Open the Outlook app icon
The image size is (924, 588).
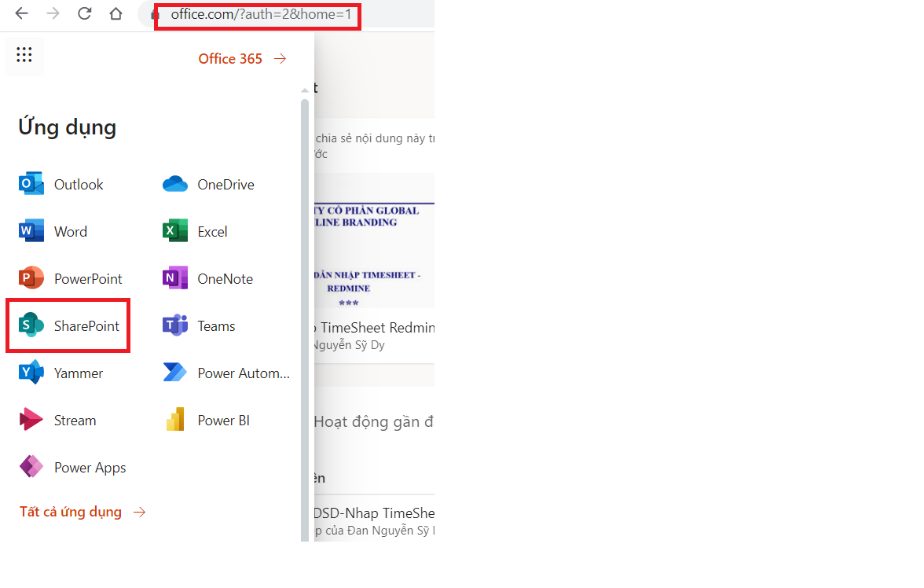coord(31,184)
